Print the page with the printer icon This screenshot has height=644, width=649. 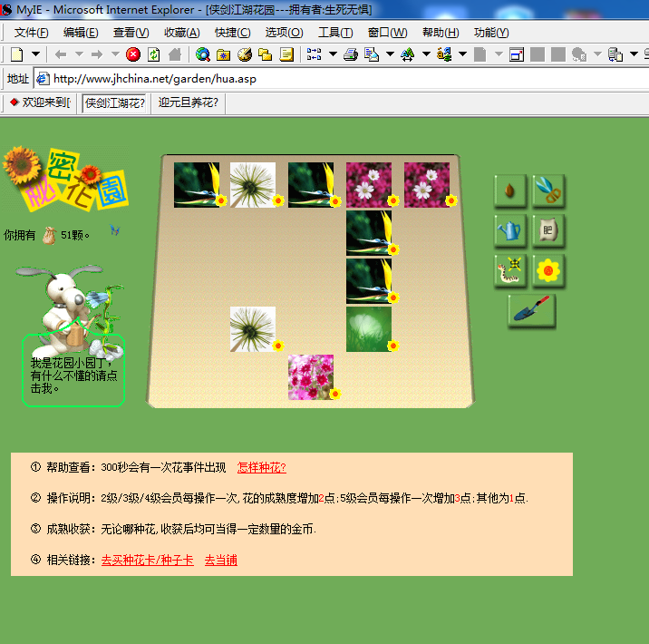coord(351,54)
